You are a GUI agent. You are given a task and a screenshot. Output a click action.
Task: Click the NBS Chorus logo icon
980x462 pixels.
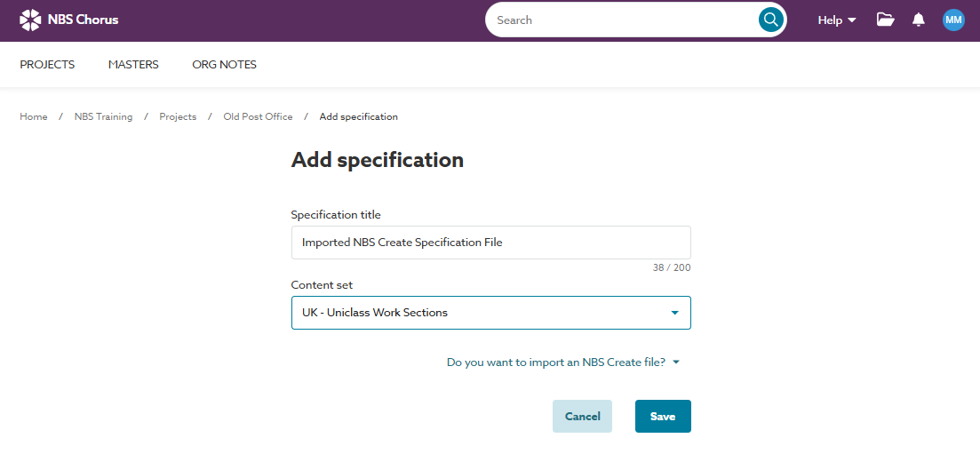pos(29,20)
